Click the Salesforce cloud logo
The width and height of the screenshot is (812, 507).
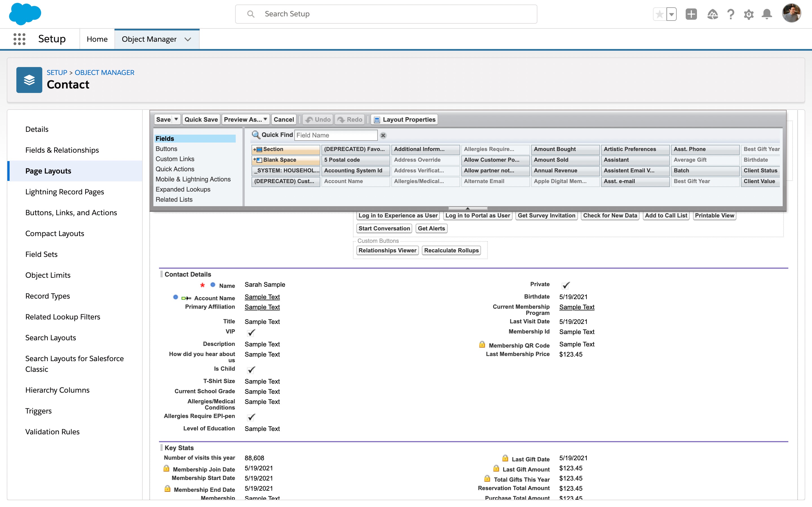[x=25, y=14]
